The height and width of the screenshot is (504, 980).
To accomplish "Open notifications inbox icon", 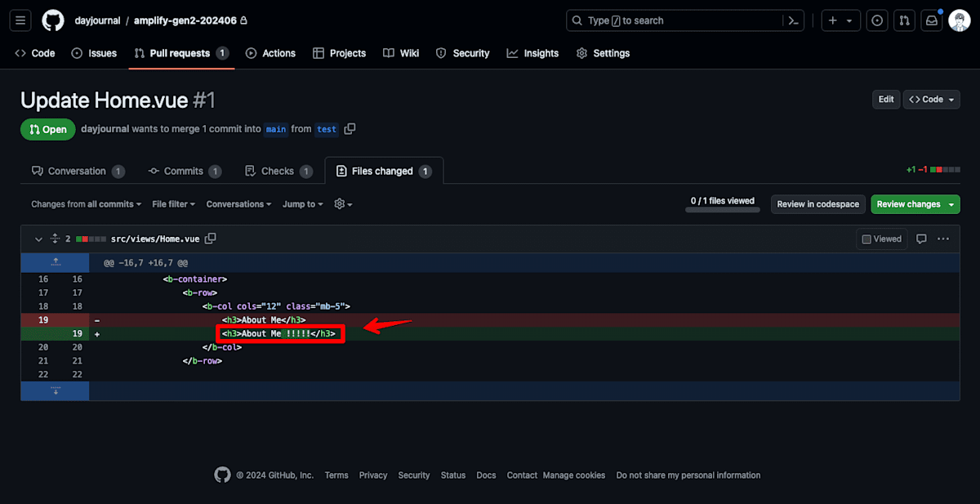I will [931, 20].
